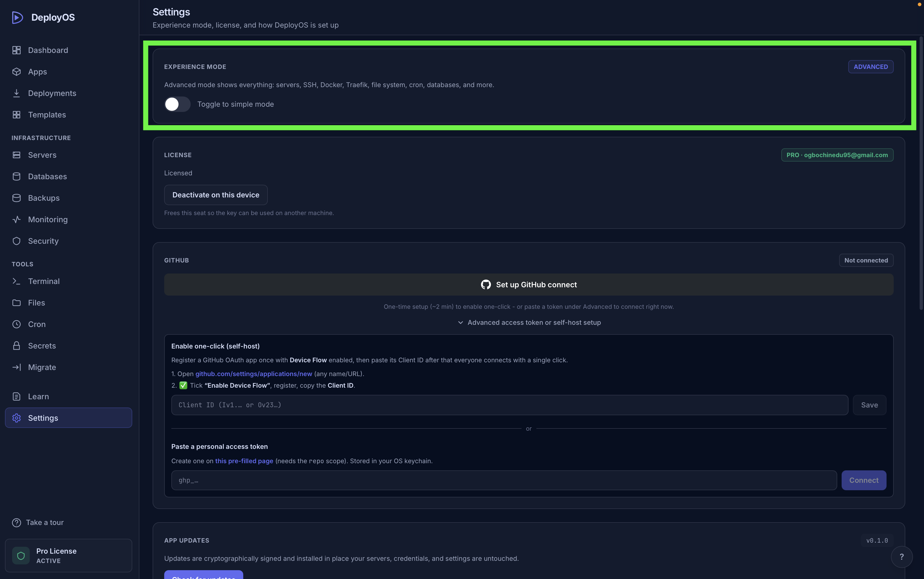The width and height of the screenshot is (924, 579).
Task: Select Templates in sidebar
Action: tap(69, 114)
